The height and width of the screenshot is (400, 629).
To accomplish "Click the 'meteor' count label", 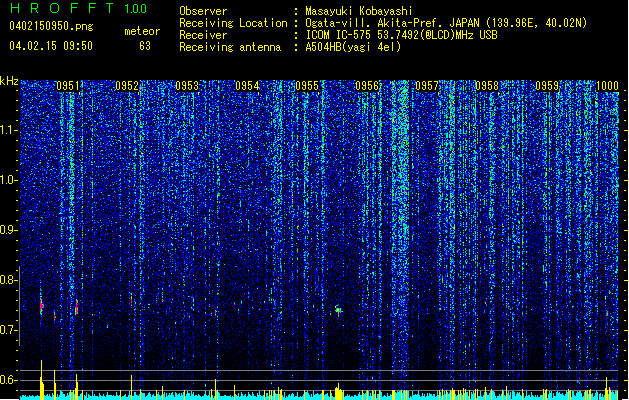I will point(142,31).
